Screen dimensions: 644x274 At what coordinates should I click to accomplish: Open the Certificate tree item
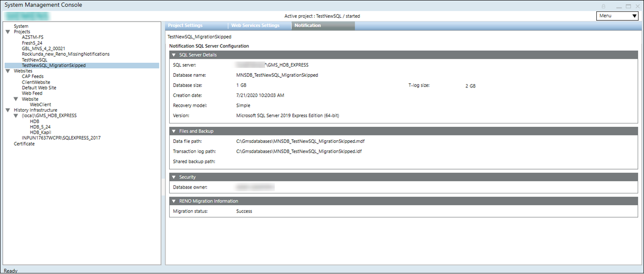click(x=24, y=143)
